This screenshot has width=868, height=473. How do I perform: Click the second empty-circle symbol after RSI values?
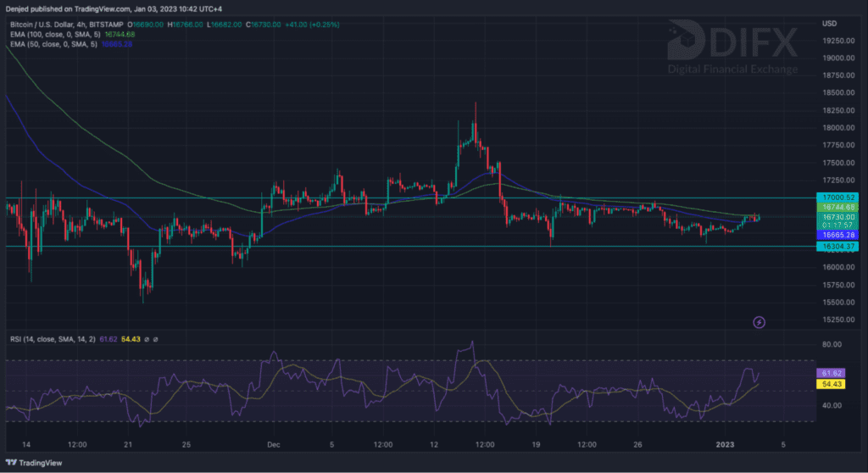click(x=155, y=340)
